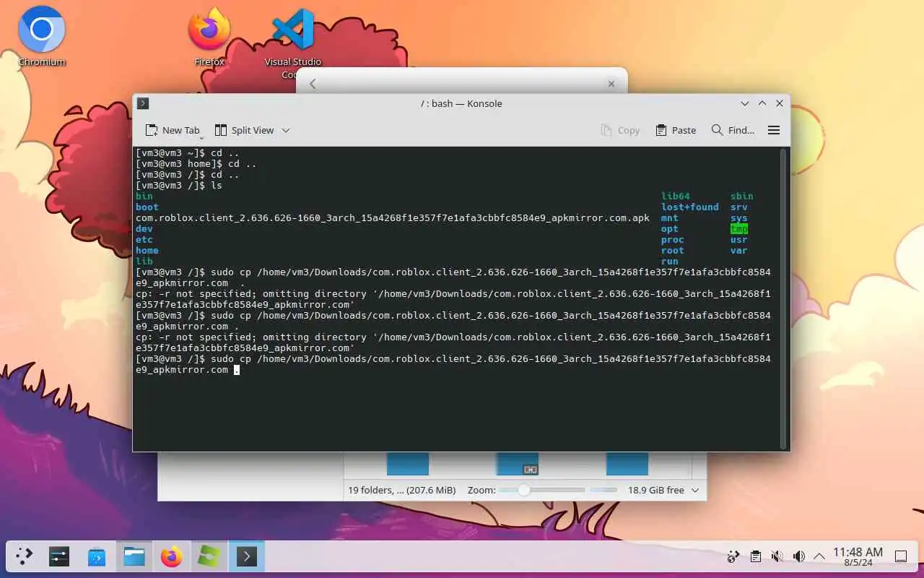
Task: Go back in the file manager window
Action: click(x=313, y=84)
